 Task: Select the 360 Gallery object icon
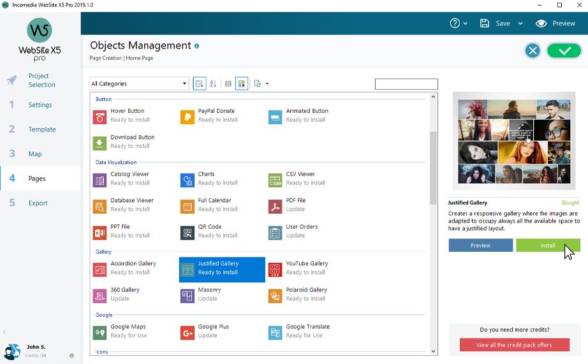coord(99,296)
